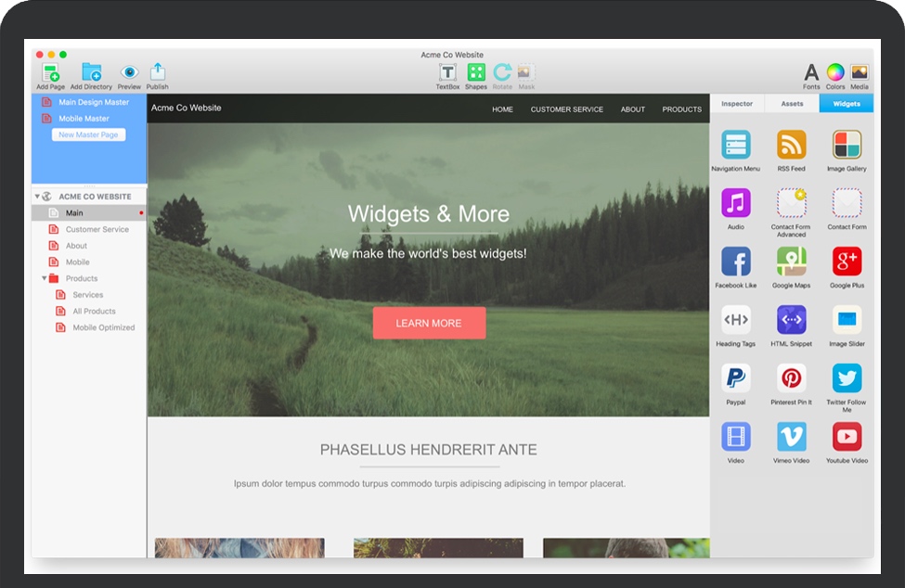Click the Add Page toolbar icon
This screenshot has width=905, height=588.
tap(50, 72)
